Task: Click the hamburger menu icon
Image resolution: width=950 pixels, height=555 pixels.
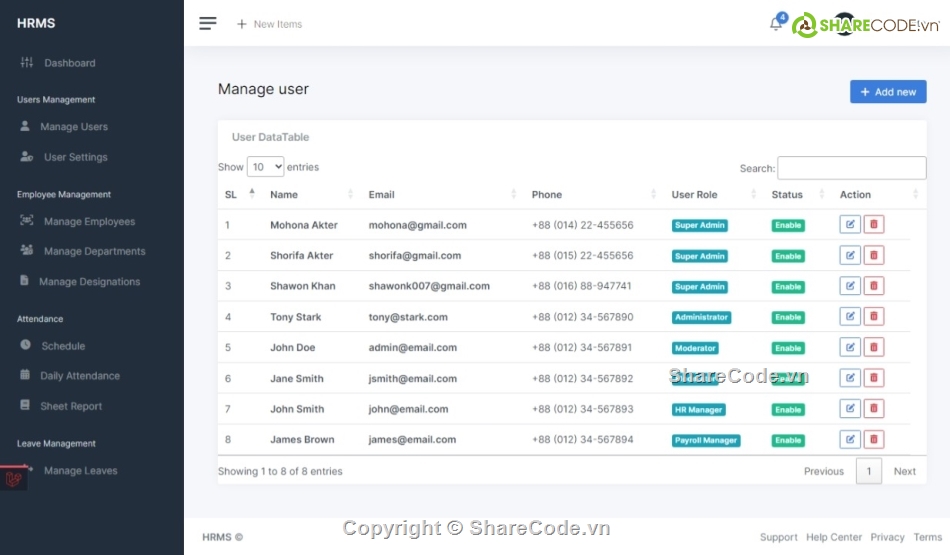Action: [208, 24]
